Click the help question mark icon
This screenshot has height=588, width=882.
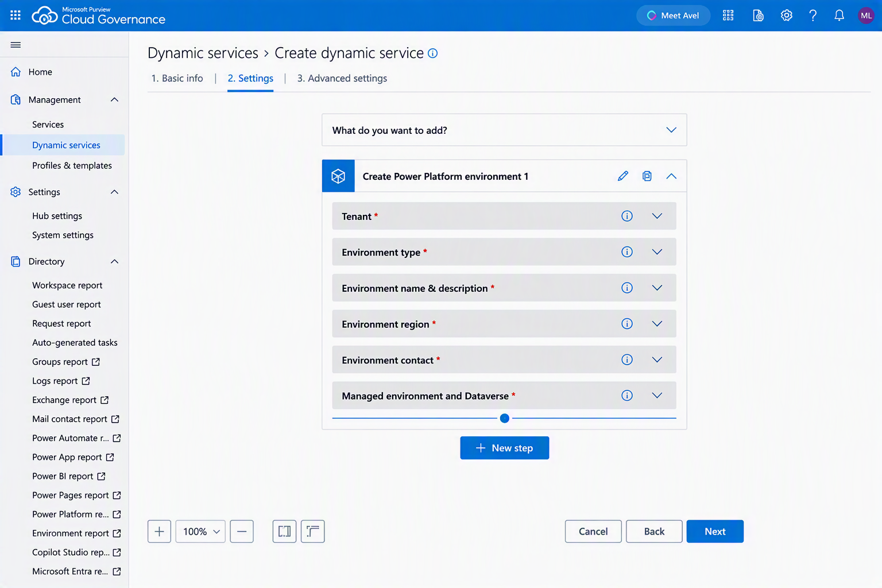coord(813,16)
